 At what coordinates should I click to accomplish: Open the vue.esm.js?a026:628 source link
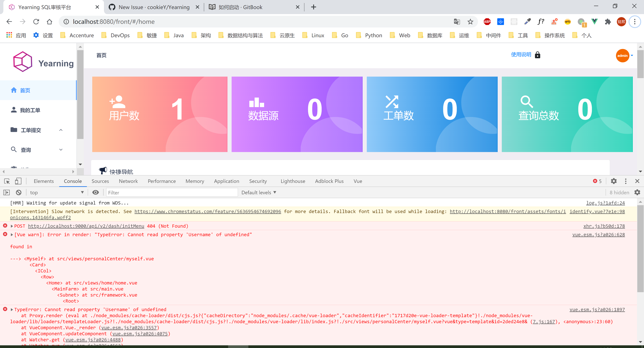(599, 235)
